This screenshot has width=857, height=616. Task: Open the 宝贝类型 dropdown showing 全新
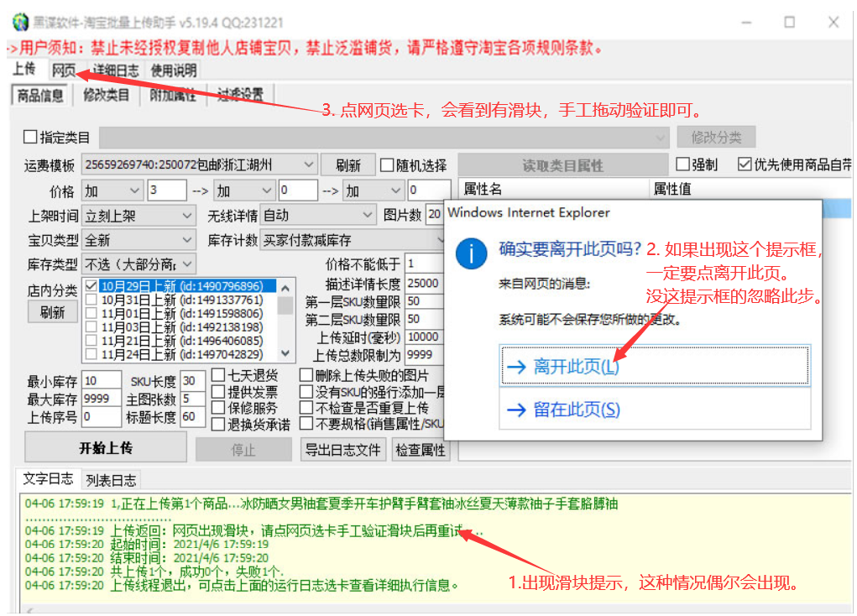point(138,239)
